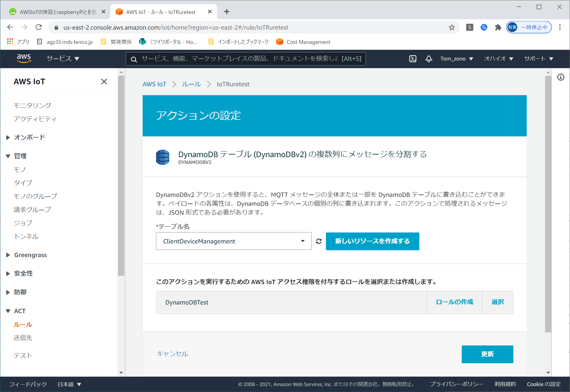Click the info circle icon at right
570x392 pixels.
pyautogui.click(x=561, y=77)
